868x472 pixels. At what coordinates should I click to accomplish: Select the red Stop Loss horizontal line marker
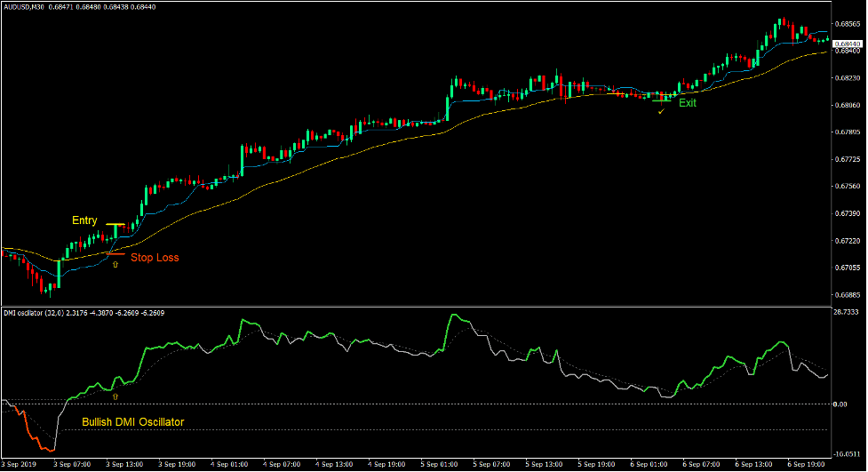113,254
